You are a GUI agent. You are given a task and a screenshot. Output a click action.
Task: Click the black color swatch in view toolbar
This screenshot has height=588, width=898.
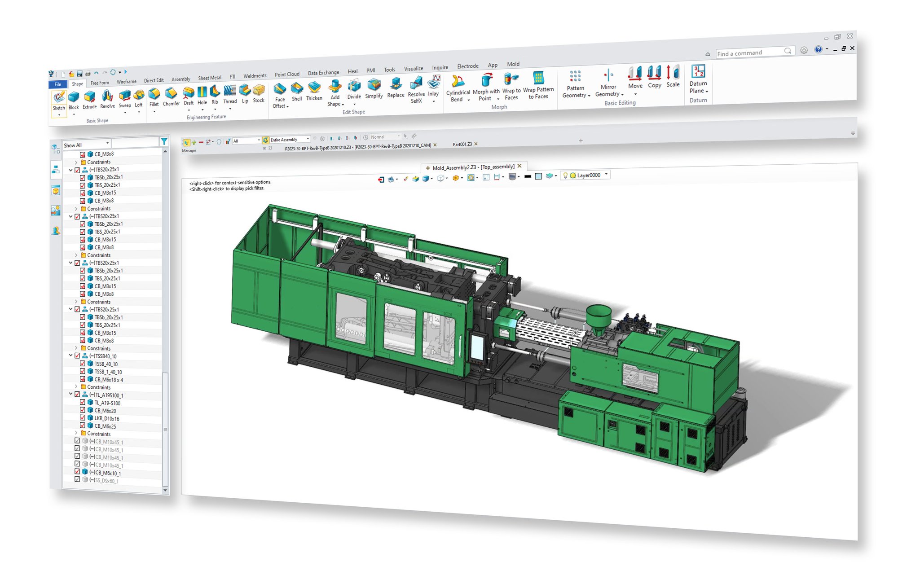[528, 176]
